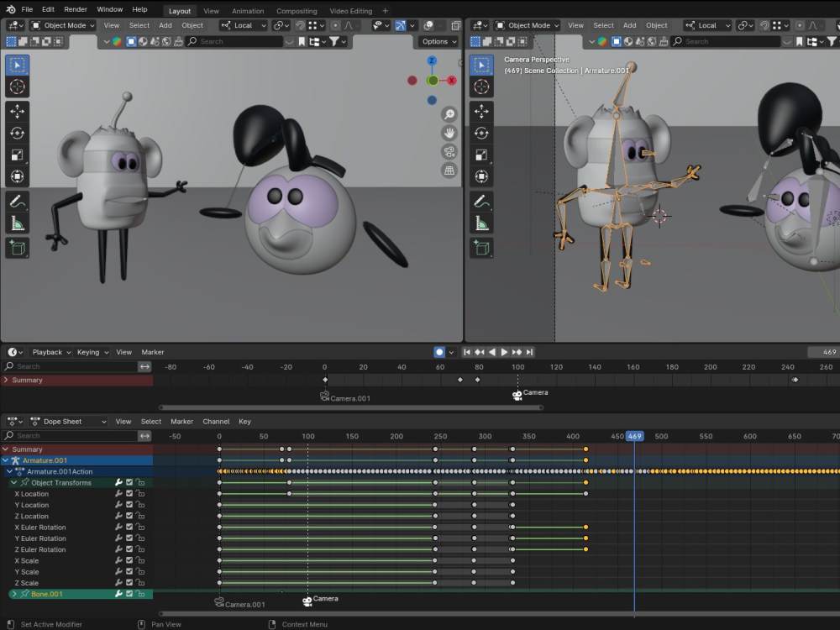Click dope sheet channel search field
Viewport: 840px width, 630px height.
point(70,436)
